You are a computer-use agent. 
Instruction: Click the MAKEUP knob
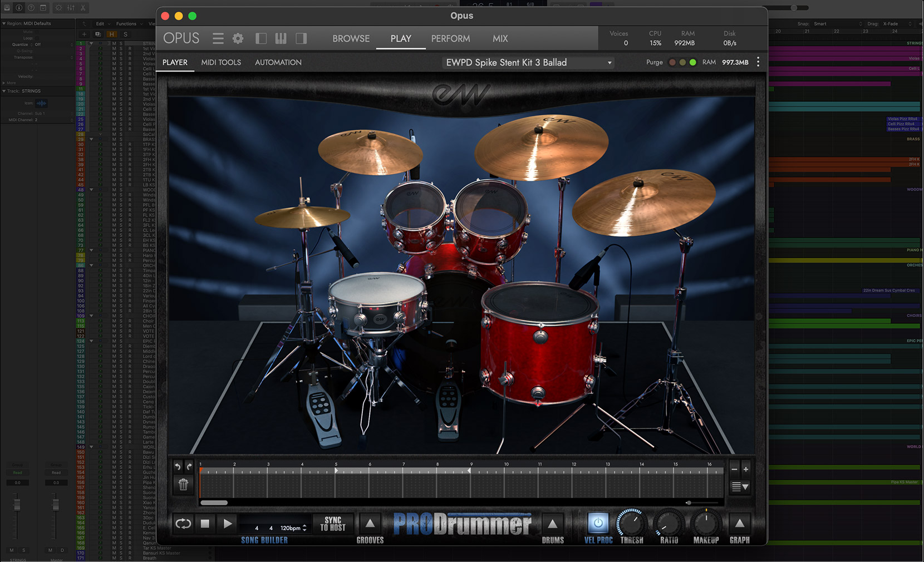pyautogui.click(x=706, y=523)
